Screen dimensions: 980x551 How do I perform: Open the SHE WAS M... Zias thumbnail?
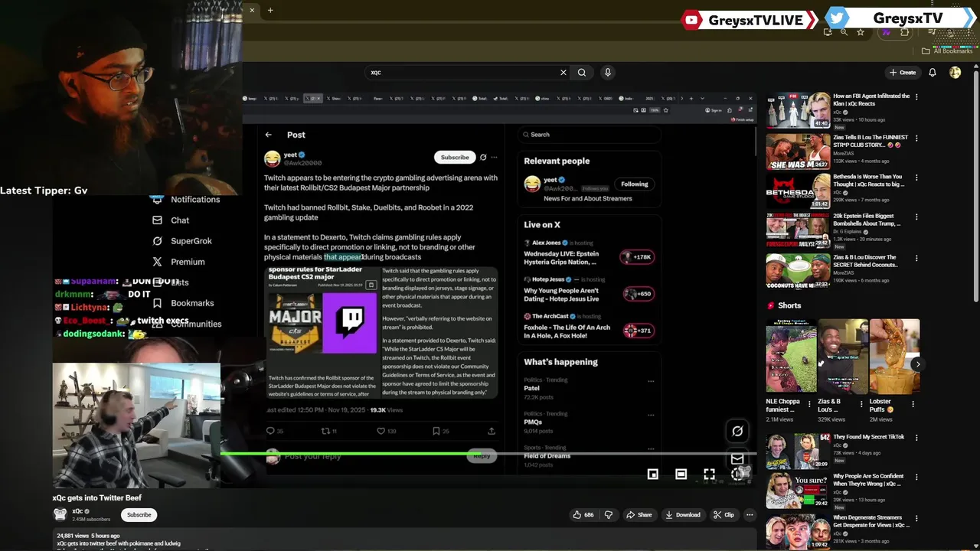click(799, 152)
